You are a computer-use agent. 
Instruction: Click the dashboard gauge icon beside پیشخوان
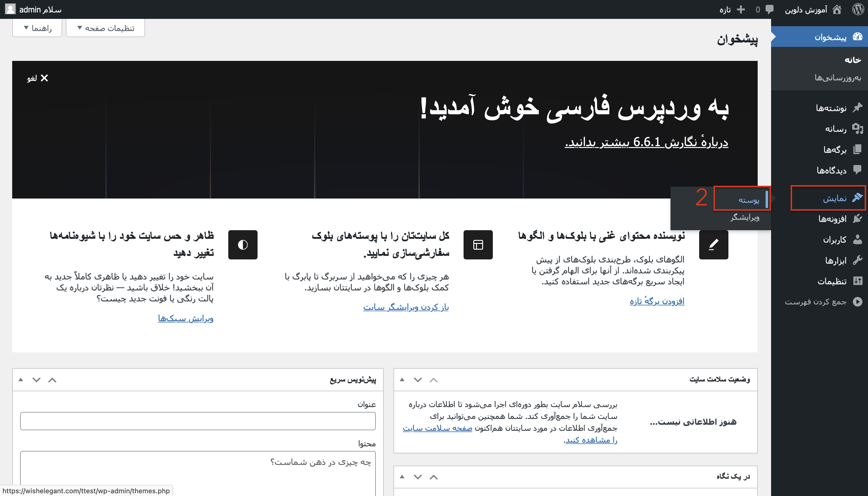pos(858,37)
